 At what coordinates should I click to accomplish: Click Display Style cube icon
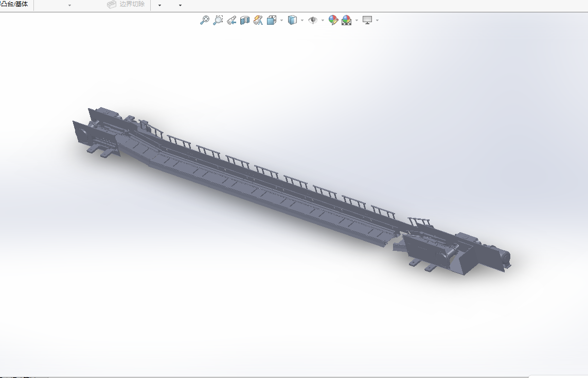click(x=292, y=20)
